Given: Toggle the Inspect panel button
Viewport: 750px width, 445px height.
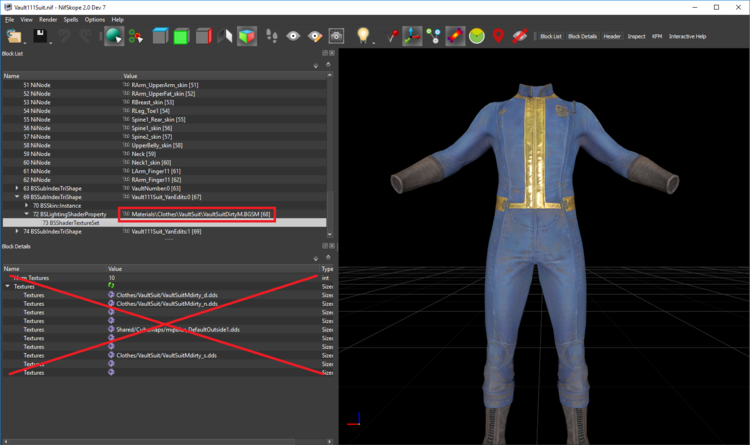Looking at the screenshot, I should coord(636,36).
